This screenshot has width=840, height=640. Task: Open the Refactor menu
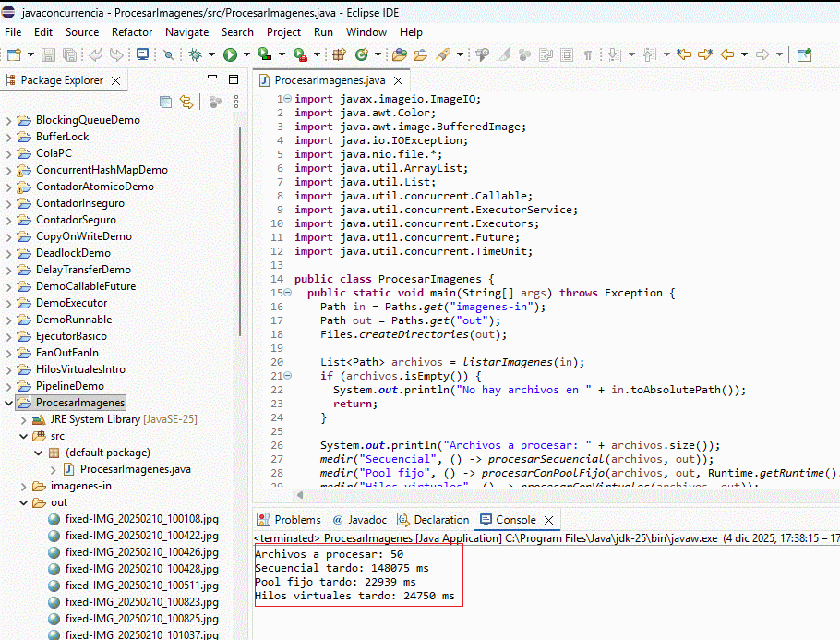click(x=132, y=31)
